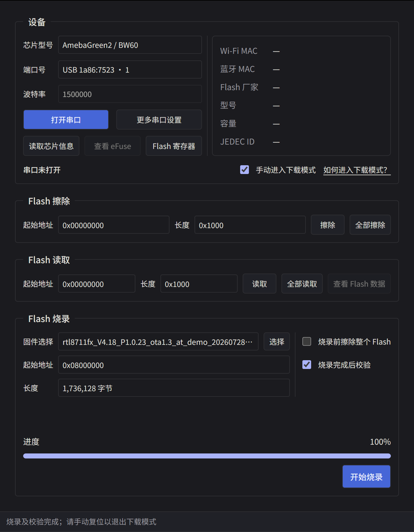414x532 pixels.
Task: Click the 开始烧录 button
Action: click(x=366, y=477)
